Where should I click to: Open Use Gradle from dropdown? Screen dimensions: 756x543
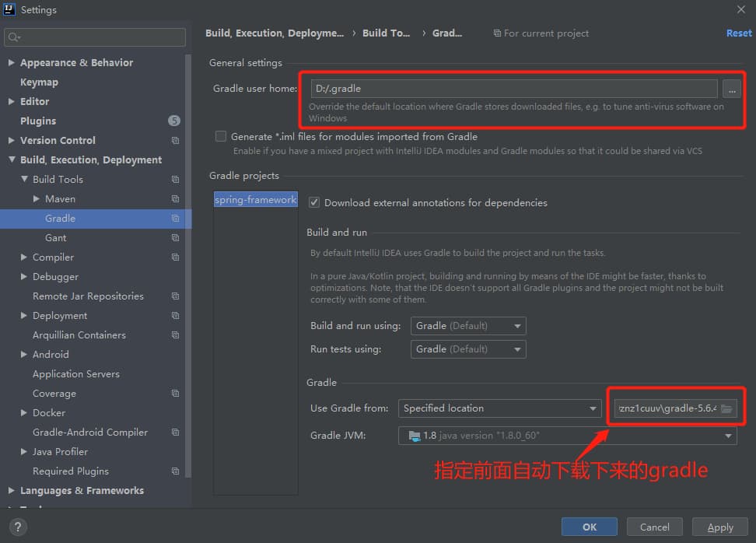tap(500, 408)
